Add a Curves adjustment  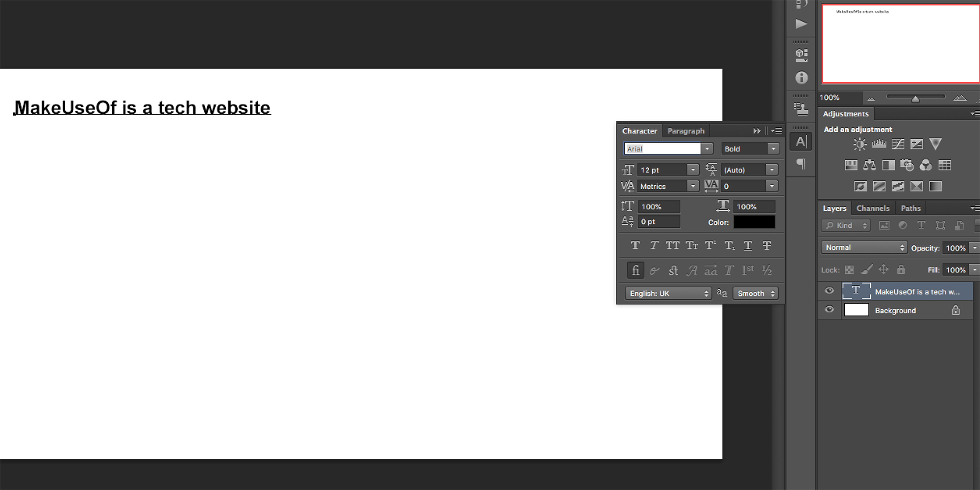click(x=898, y=144)
